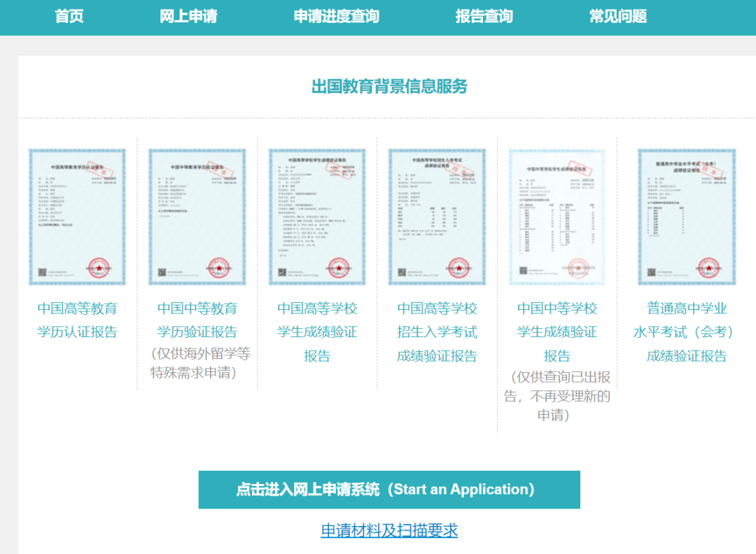
Task: Open the 申请进度查询 navigation tab
Action: 336,17
